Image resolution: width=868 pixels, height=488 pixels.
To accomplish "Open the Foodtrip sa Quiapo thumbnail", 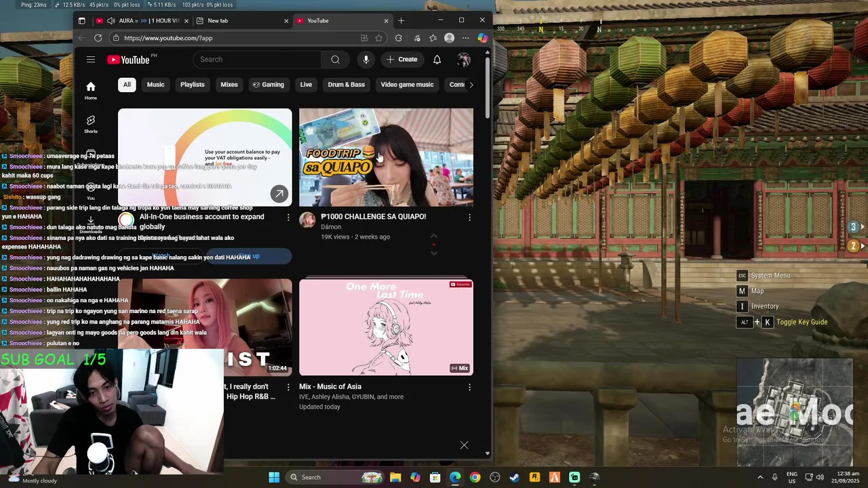I will (x=386, y=157).
